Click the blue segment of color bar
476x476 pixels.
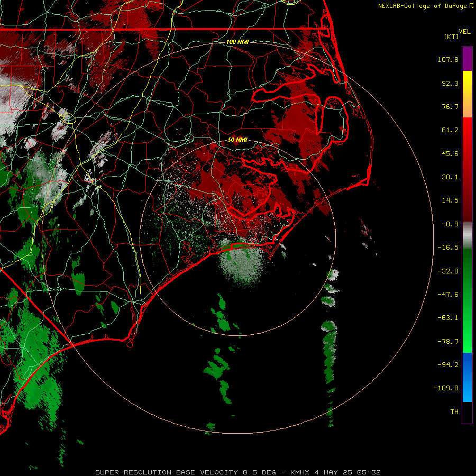pos(467,377)
